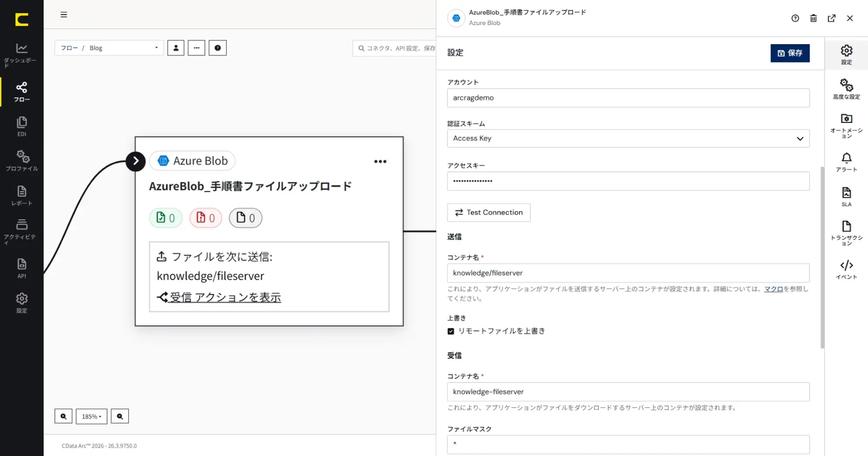Open the ダッシュボード sidebar icon
The height and width of the screenshot is (456, 868).
[22, 55]
